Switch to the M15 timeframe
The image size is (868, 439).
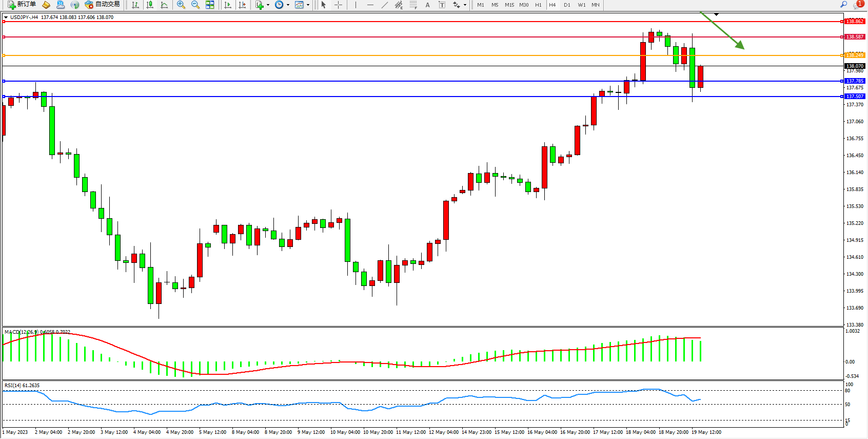(509, 5)
